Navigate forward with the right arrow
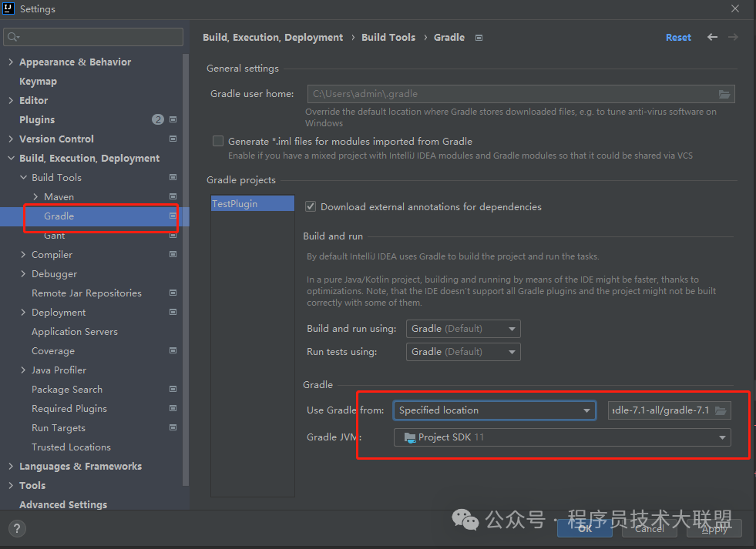Image resolution: width=756 pixels, height=549 pixels. pyautogui.click(x=733, y=37)
